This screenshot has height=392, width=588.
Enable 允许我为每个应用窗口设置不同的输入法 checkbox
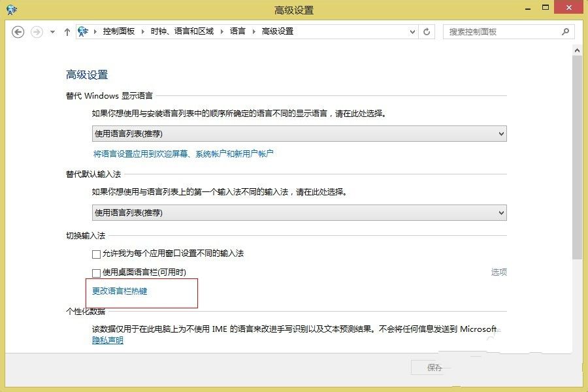96,254
